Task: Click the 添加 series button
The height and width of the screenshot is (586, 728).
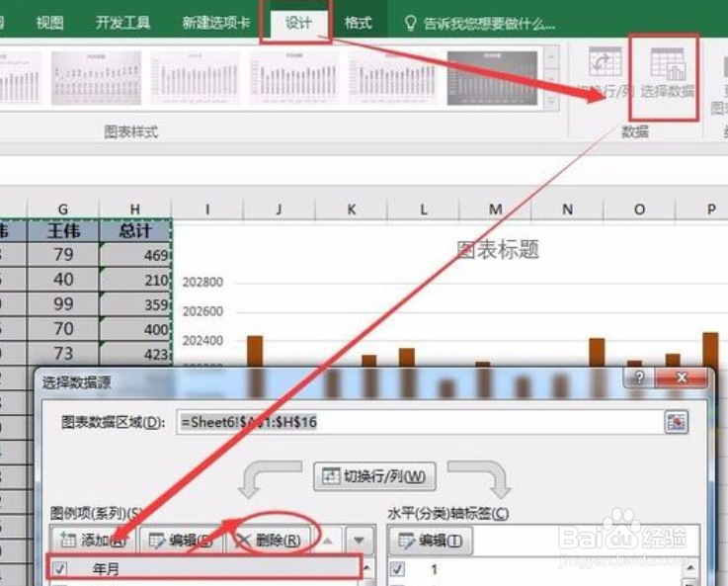Action: [92, 540]
